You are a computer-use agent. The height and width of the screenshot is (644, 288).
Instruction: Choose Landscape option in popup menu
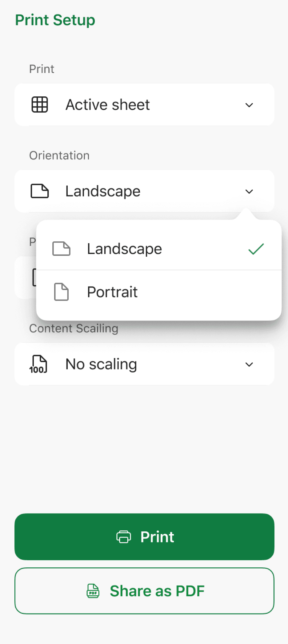click(159, 249)
